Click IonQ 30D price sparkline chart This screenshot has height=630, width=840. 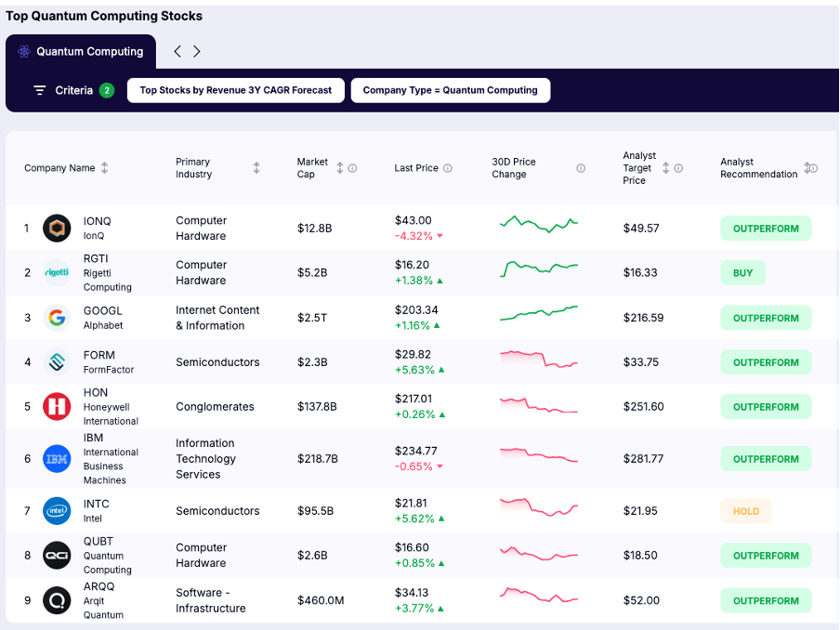pos(539,224)
